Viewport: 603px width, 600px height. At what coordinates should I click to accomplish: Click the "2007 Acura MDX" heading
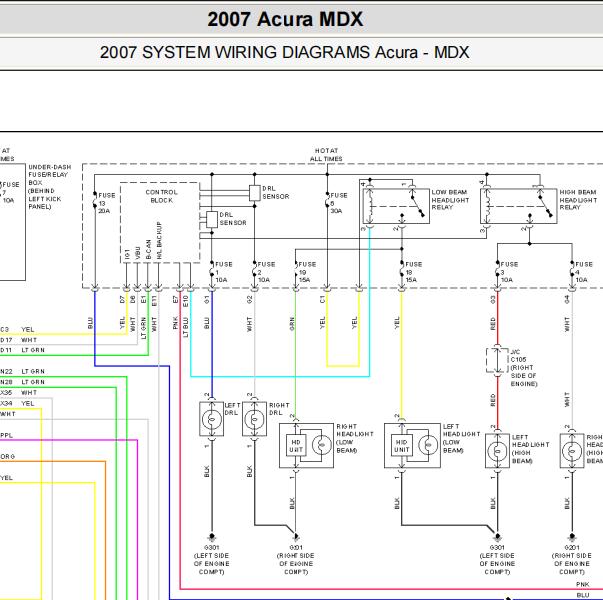click(285, 19)
